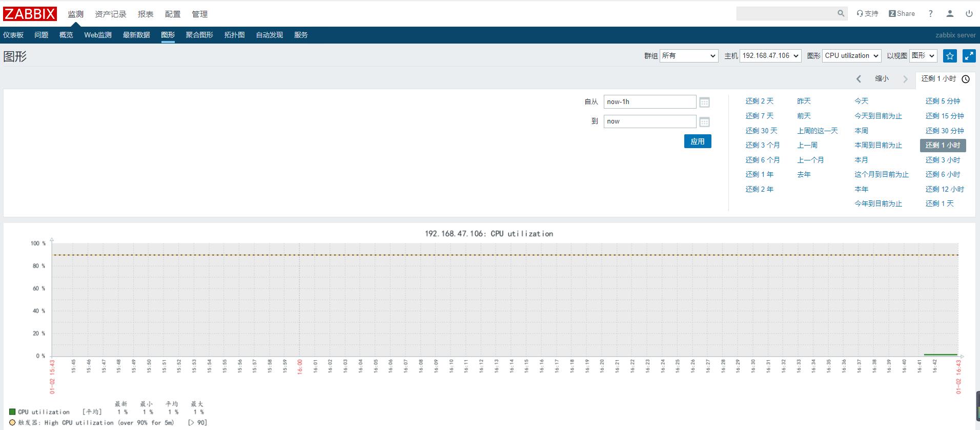Click the trigger legend color circle
Image resolution: width=980 pixels, height=430 pixels.
pos(12,422)
